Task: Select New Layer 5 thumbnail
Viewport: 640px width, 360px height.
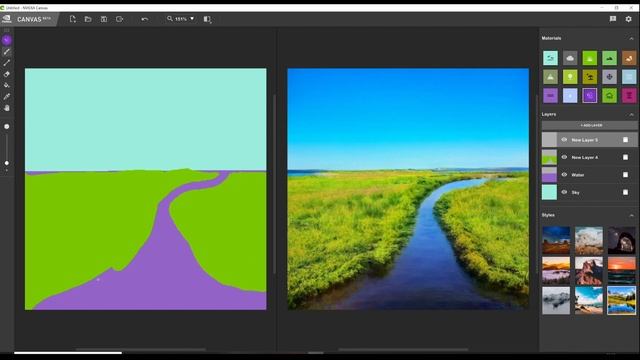Action: (549, 140)
